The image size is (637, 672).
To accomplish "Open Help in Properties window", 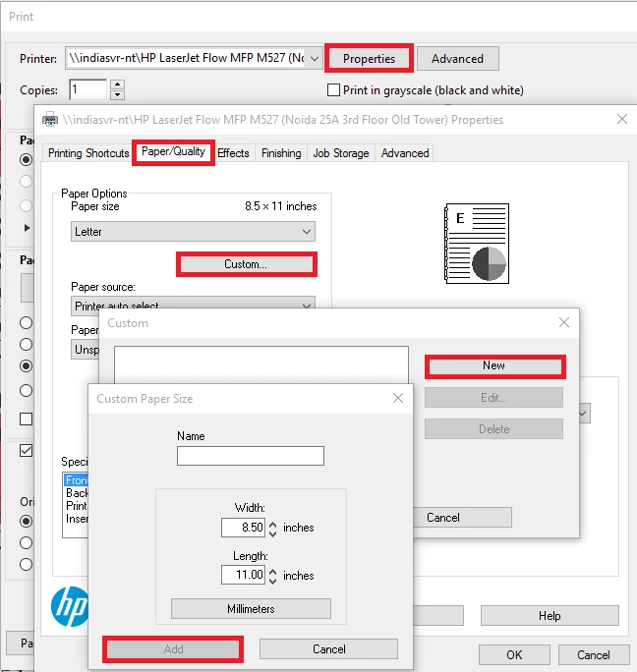I will 550,615.
